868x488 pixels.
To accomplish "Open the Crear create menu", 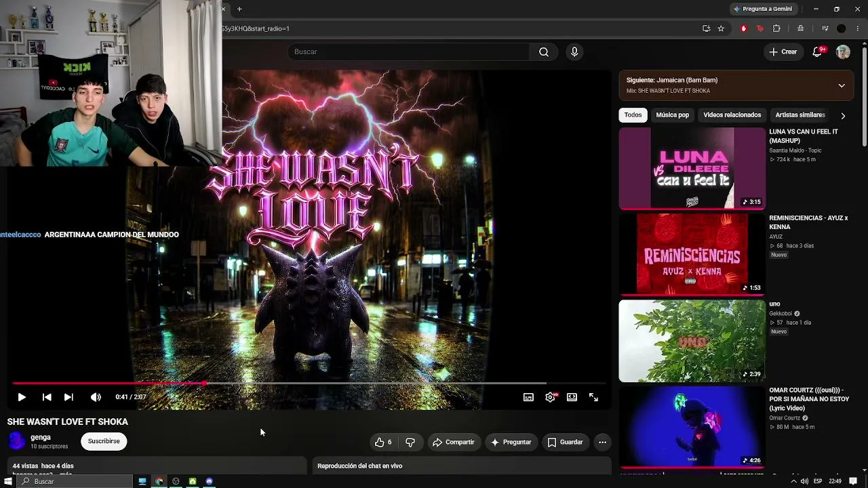I will (x=783, y=52).
